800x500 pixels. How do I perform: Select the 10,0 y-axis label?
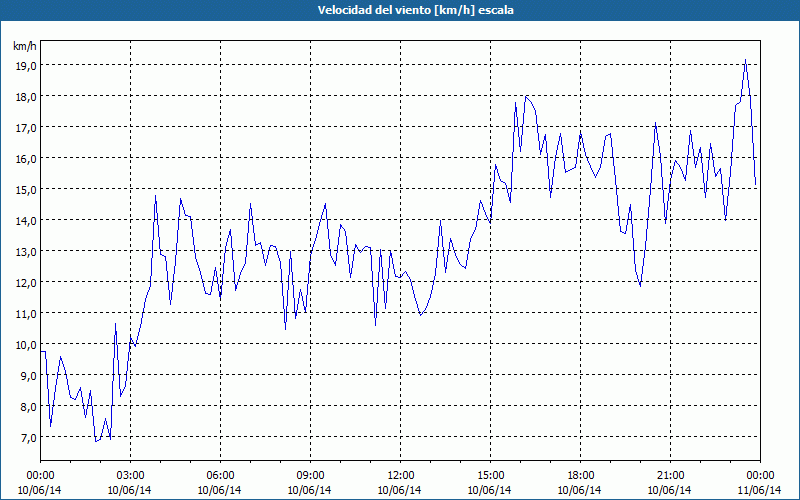(26, 345)
